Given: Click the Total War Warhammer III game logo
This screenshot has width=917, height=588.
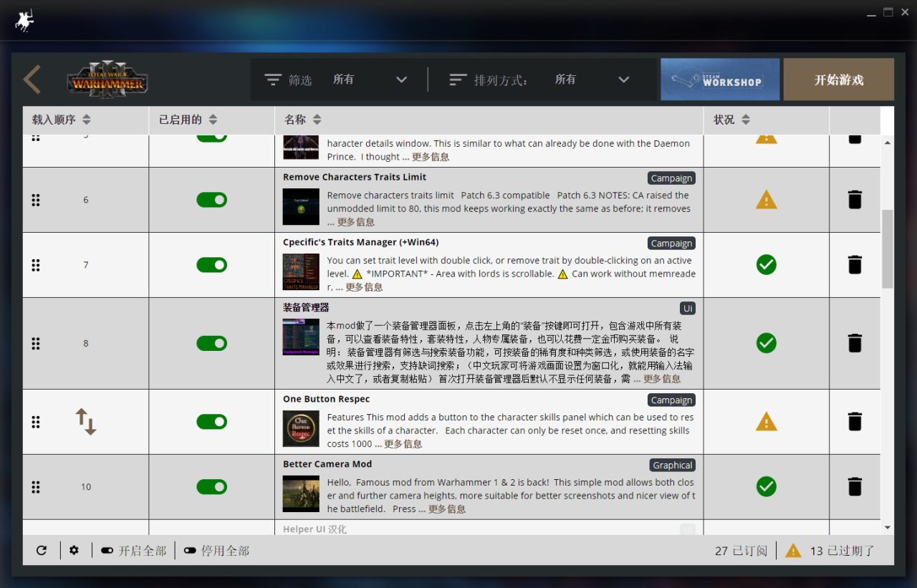Looking at the screenshot, I should (x=107, y=79).
